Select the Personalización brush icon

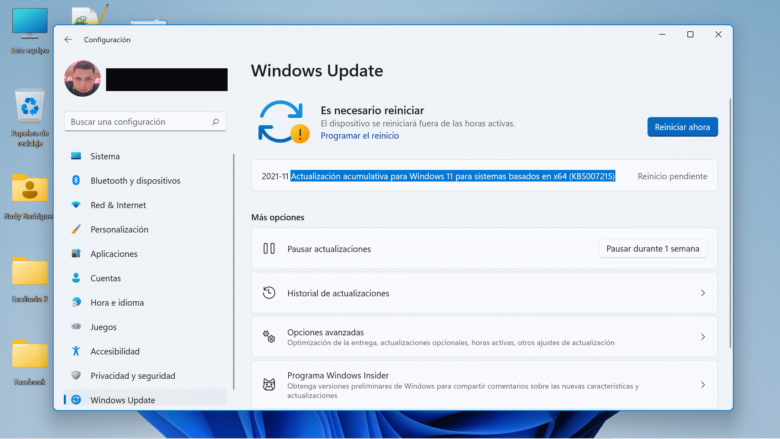click(x=76, y=229)
